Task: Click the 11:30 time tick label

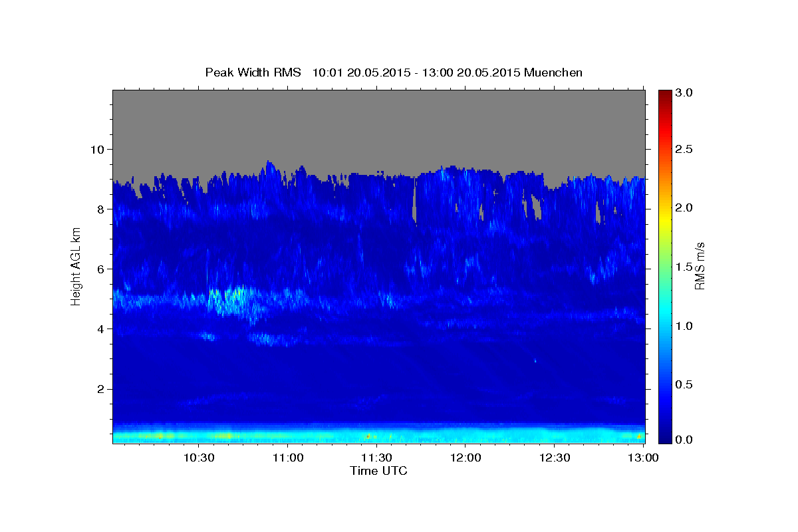Action: (x=376, y=458)
